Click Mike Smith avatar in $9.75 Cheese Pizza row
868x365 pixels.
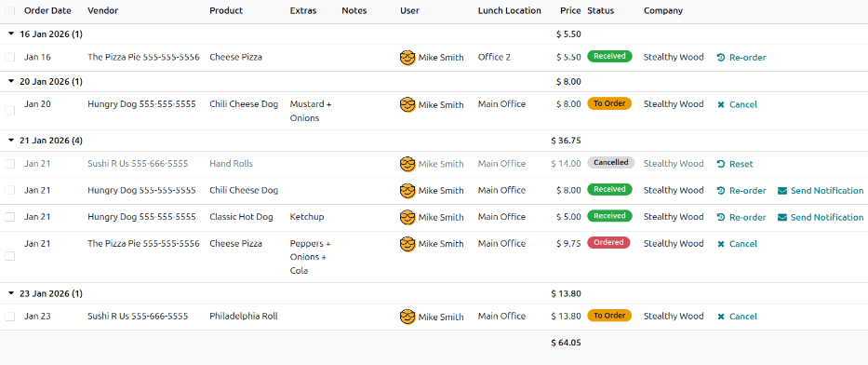tap(407, 244)
